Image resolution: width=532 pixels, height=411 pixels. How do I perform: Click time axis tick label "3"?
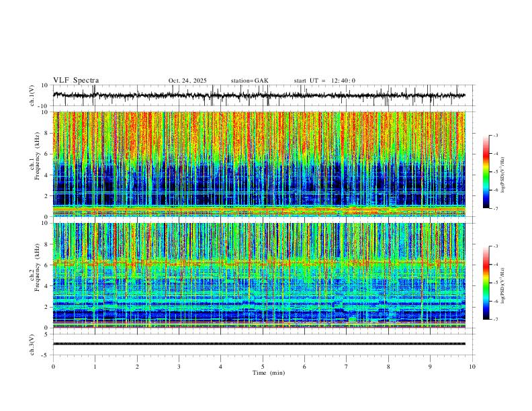[x=179, y=367]
